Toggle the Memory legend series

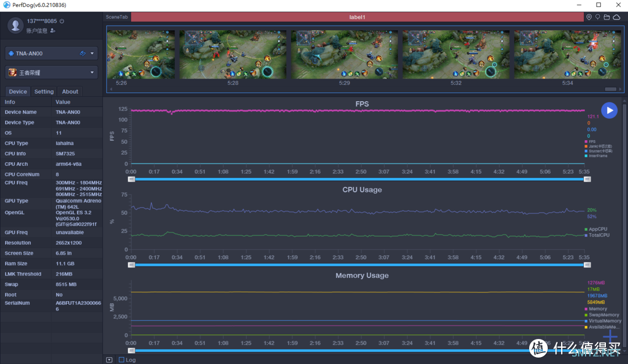click(596, 309)
